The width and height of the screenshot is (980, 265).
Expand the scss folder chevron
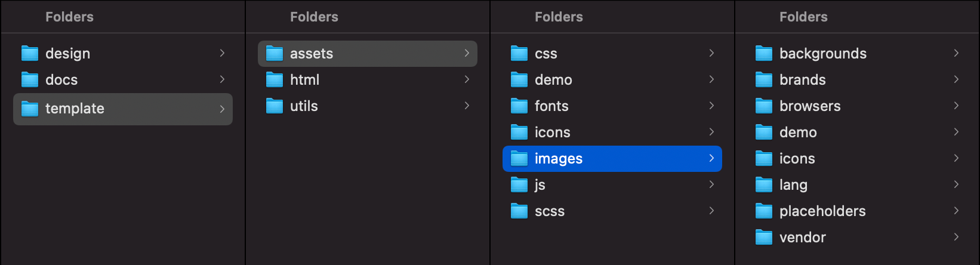[x=711, y=211]
